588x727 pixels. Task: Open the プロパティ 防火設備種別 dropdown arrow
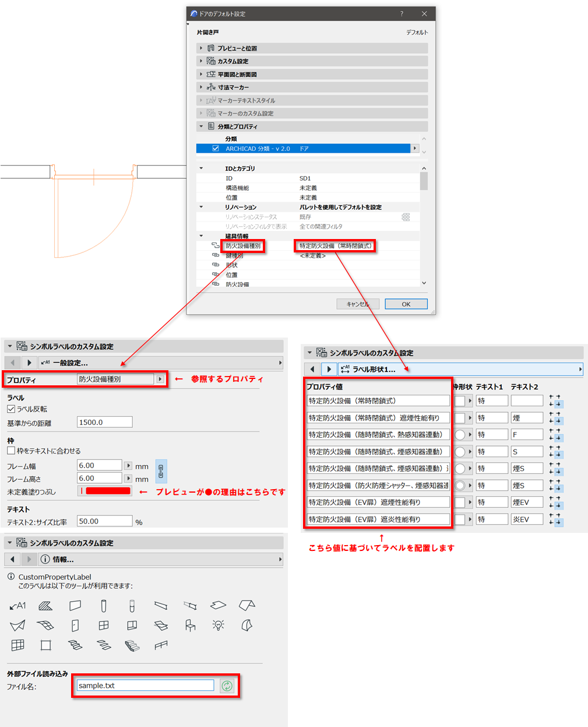tap(160, 380)
